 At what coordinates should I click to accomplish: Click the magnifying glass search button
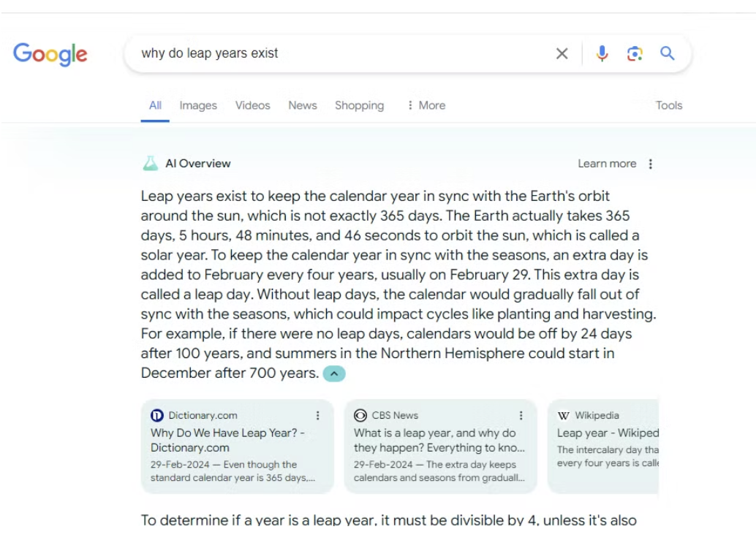point(667,53)
